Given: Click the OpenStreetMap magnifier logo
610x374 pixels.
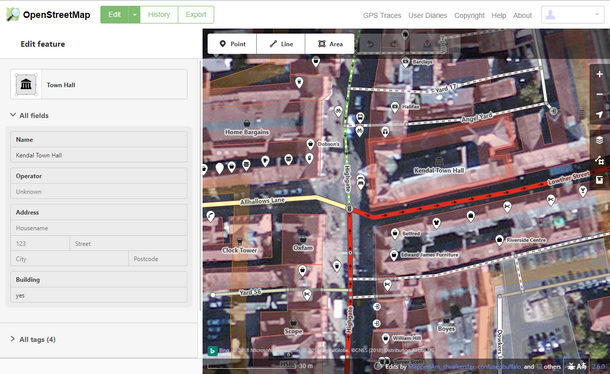Looking at the screenshot, I should click(12, 15).
